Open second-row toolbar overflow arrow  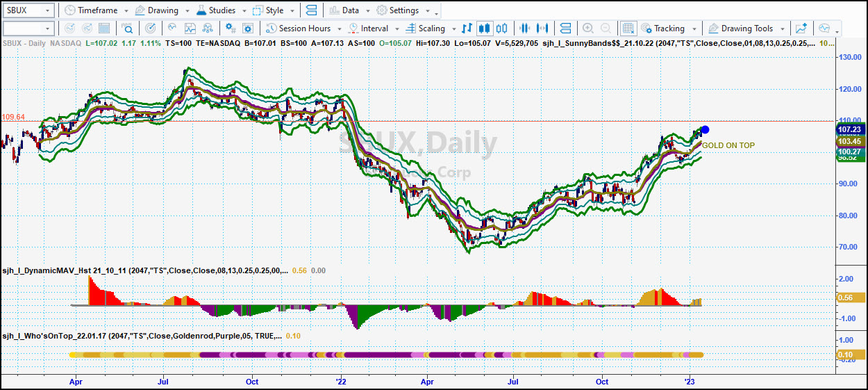(x=837, y=32)
